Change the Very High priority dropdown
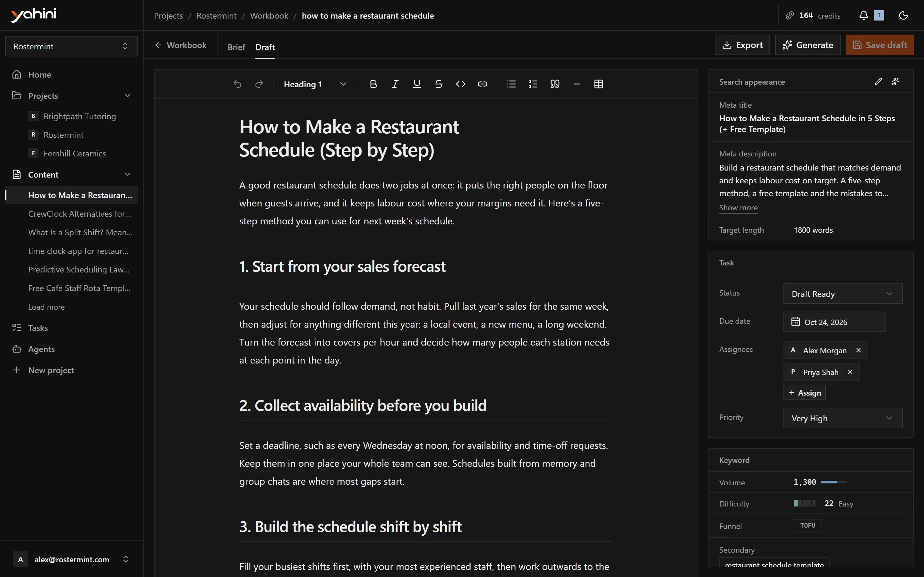The height and width of the screenshot is (577, 924). coord(843,418)
